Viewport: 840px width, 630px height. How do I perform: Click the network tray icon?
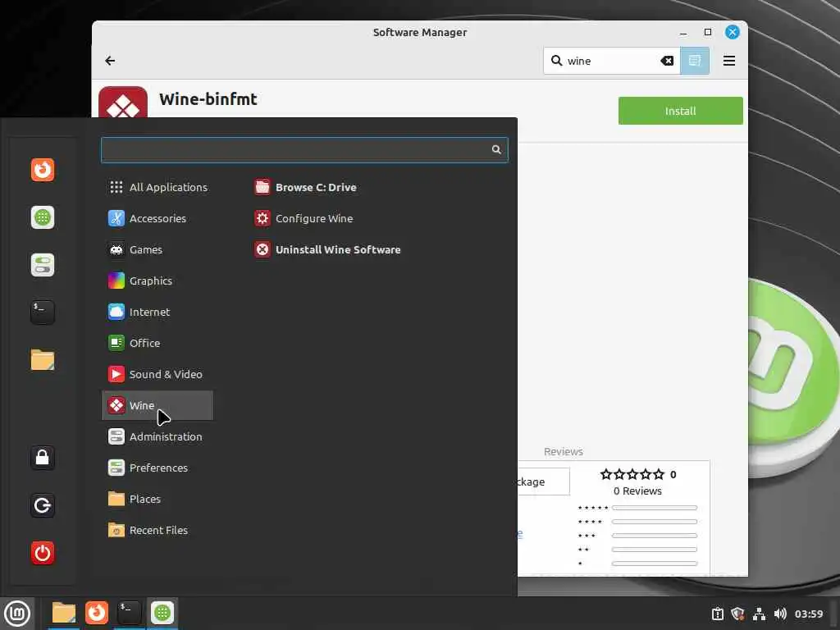759,614
